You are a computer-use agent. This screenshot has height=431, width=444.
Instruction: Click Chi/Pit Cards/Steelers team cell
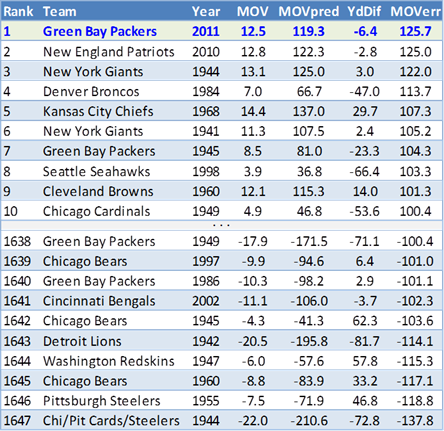(x=111, y=421)
